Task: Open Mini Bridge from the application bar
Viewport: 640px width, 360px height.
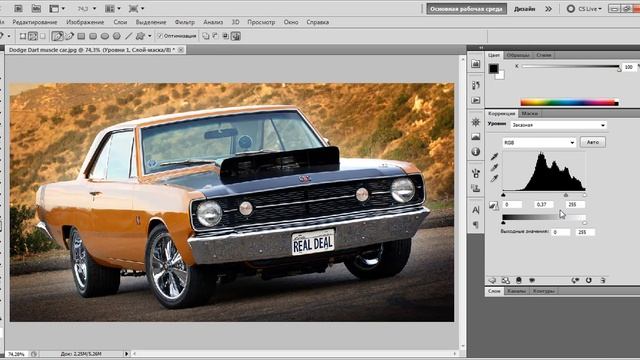Action: coord(36,8)
